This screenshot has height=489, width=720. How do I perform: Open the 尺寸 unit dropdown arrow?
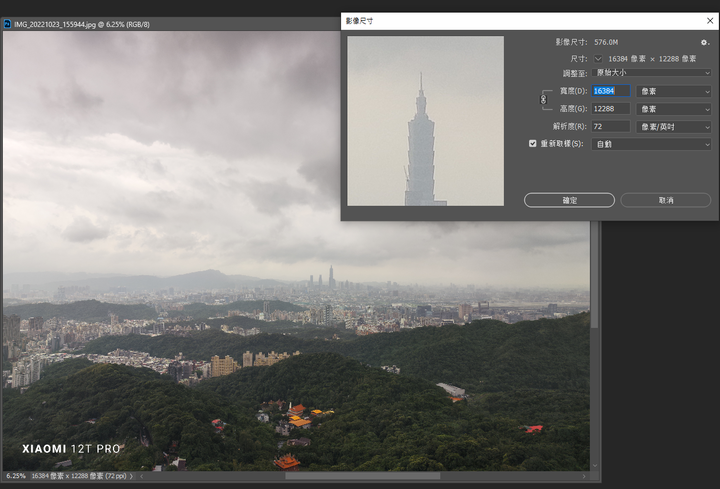(598, 59)
